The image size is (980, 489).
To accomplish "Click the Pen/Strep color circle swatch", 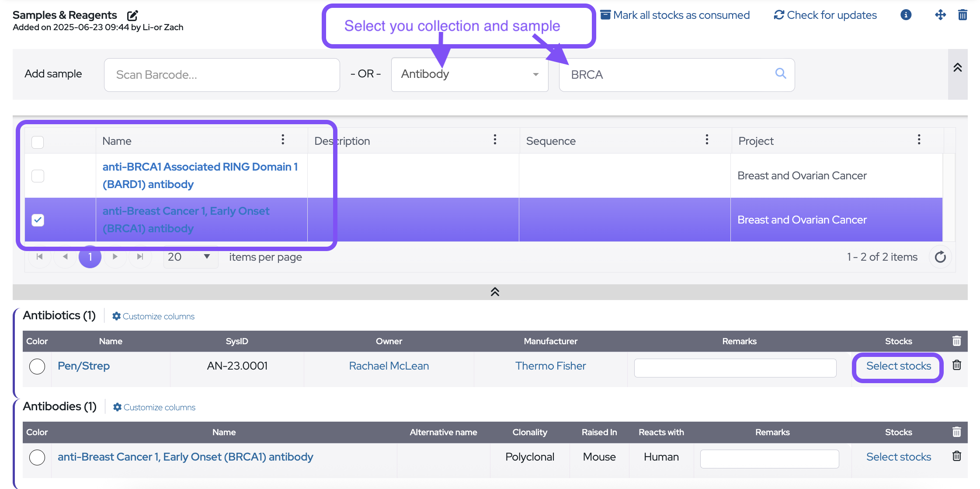I will click(37, 366).
